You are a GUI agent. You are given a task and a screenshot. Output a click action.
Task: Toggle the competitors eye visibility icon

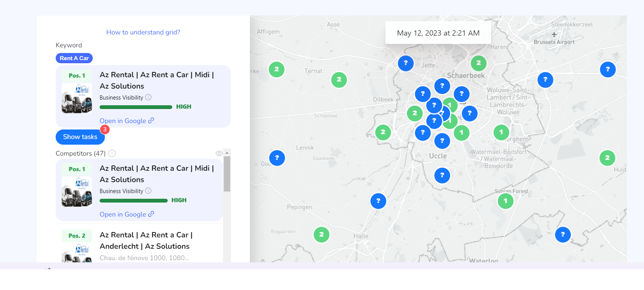tap(219, 153)
